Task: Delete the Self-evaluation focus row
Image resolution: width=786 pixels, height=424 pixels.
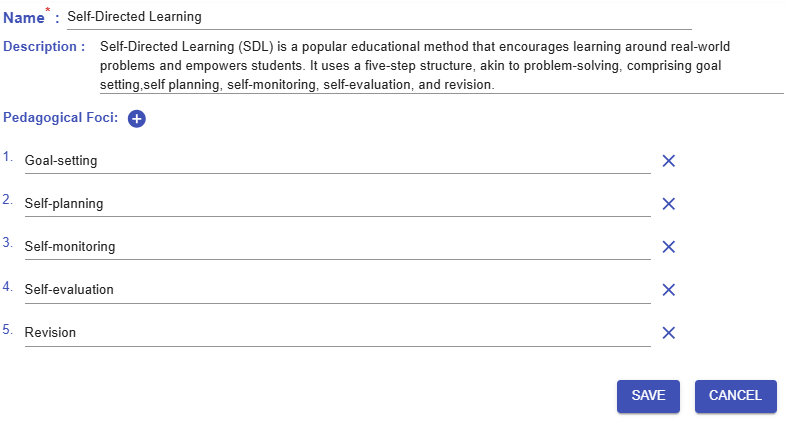Action: click(x=669, y=290)
